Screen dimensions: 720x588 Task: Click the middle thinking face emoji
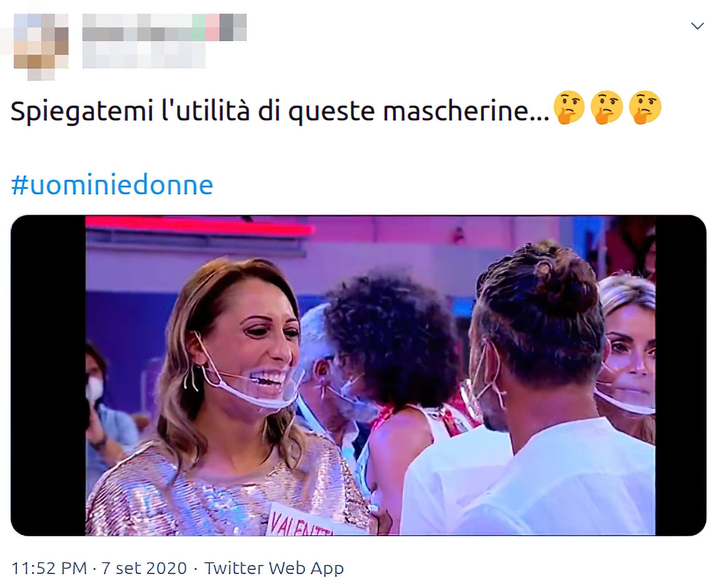click(607, 107)
